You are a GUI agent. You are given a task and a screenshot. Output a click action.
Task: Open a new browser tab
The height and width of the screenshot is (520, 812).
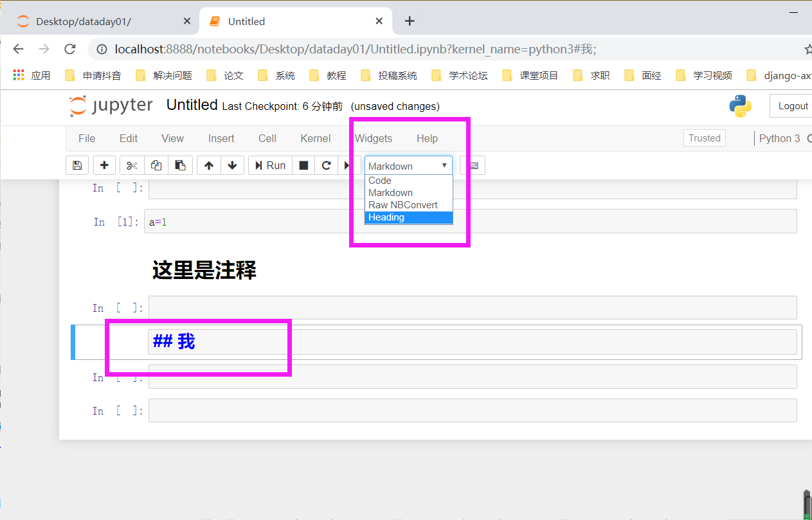410,21
